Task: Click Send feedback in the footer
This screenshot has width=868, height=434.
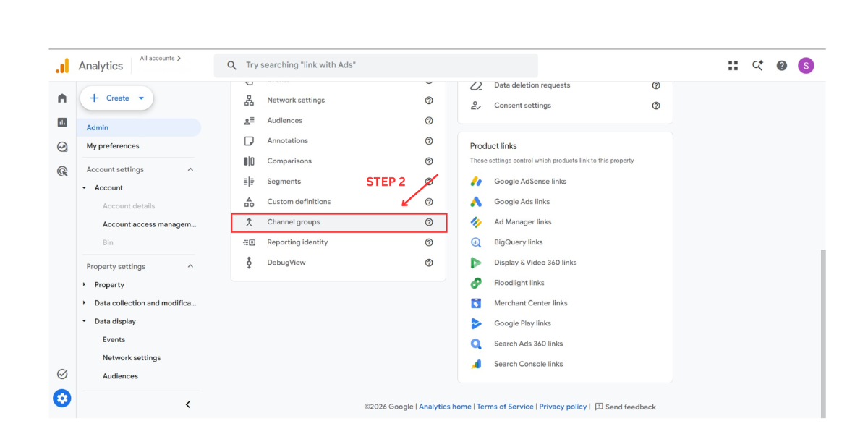Action: (625, 407)
